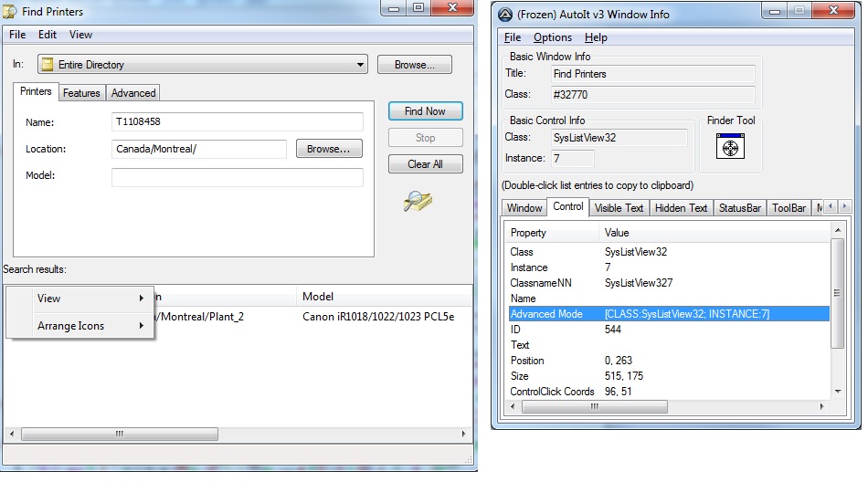Open the StatusBar tab
This screenshot has height=503, width=868.
coord(739,208)
